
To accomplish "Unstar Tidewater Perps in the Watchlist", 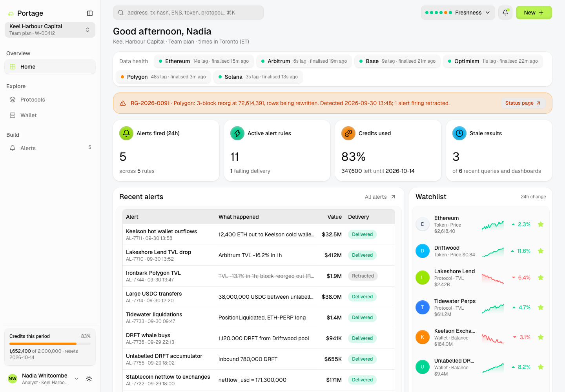I will click(x=541, y=307).
